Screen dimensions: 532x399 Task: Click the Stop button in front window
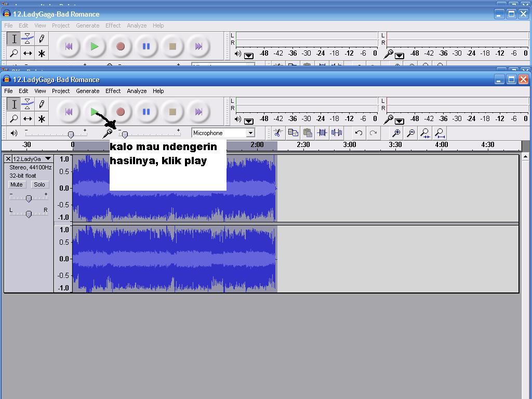point(172,112)
